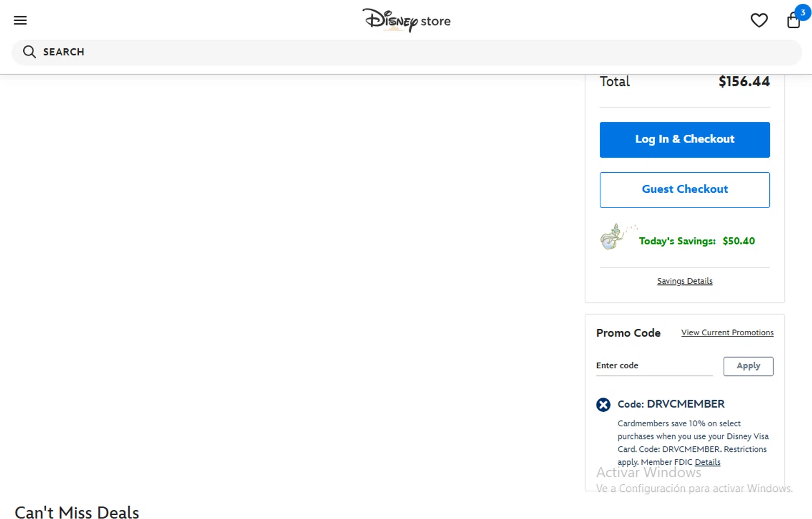Click Log In & Checkout button
The image size is (812, 519).
(x=684, y=140)
